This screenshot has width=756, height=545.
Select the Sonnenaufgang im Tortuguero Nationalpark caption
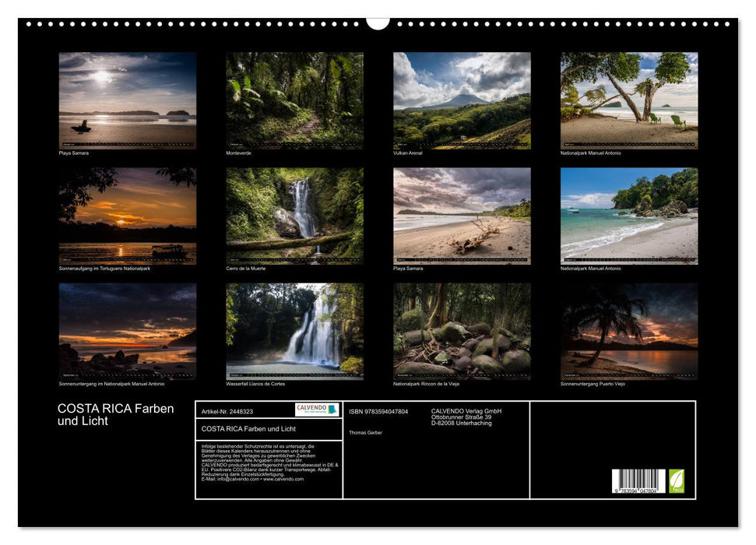click(104, 268)
